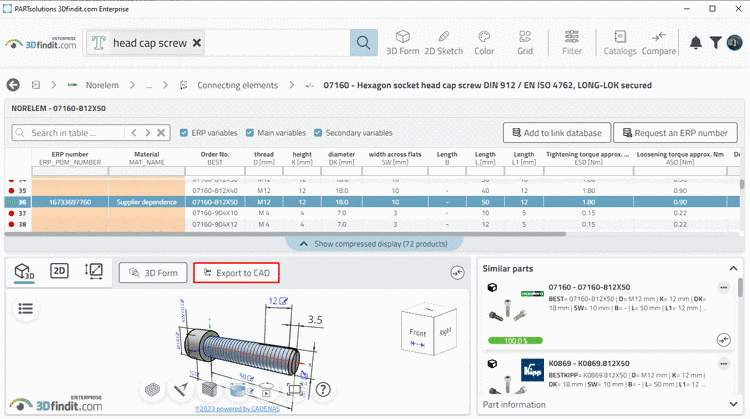This screenshot has width=750, height=419.
Task: Toggle Main variables checkbox
Action: click(250, 133)
